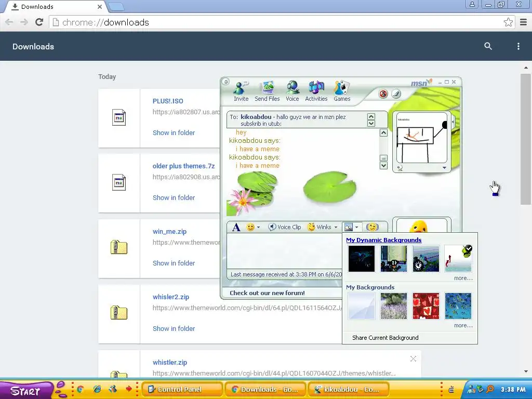Launch Internet Explorer from quick launch
The image size is (532, 399).
point(97,389)
